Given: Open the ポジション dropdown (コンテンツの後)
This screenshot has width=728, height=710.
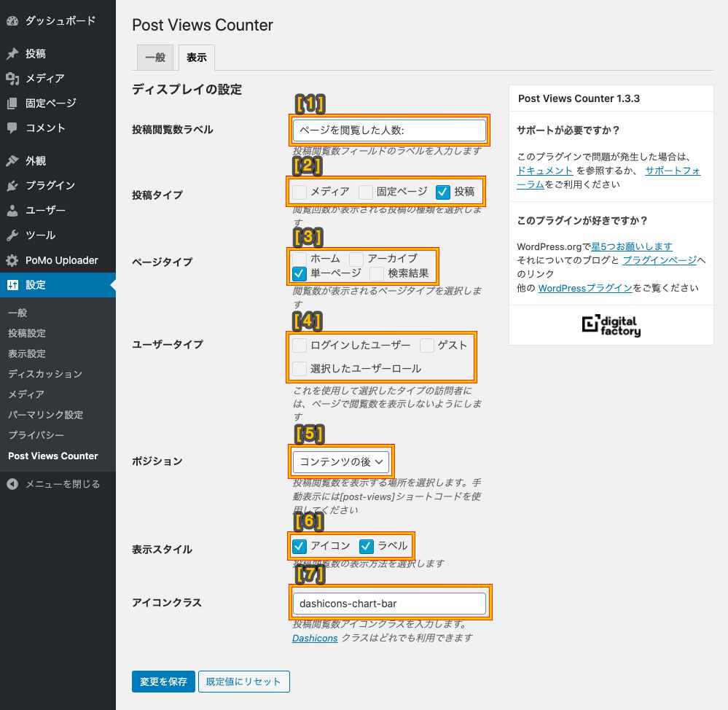Looking at the screenshot, I should tap(341, 461).
